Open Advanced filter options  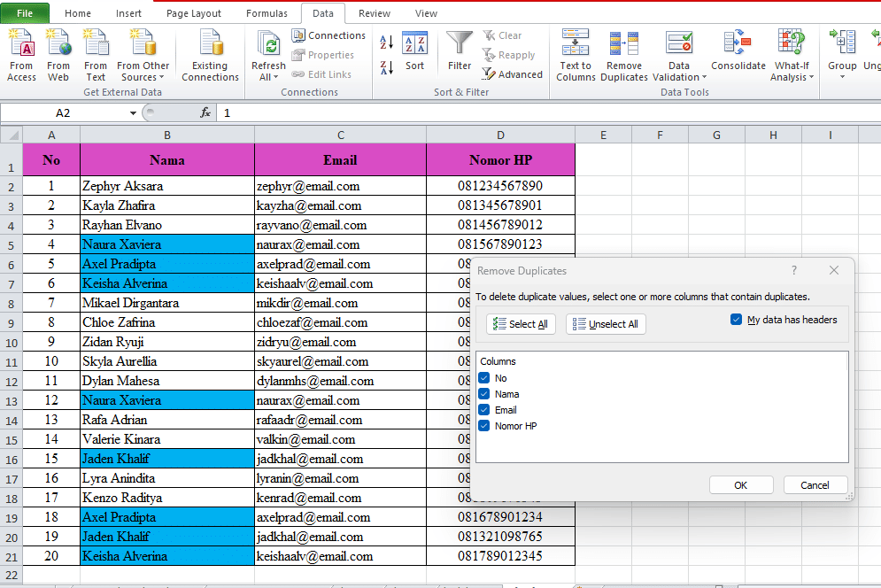(x=512, y=74)
